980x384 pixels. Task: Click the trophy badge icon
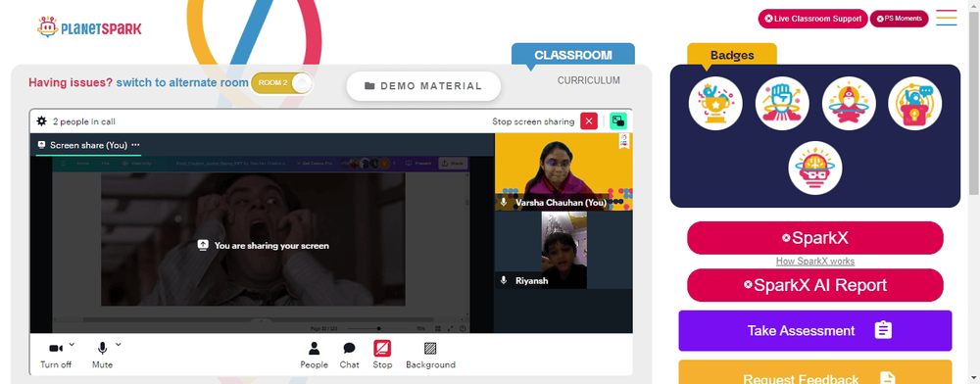click(x=715, y=104)
